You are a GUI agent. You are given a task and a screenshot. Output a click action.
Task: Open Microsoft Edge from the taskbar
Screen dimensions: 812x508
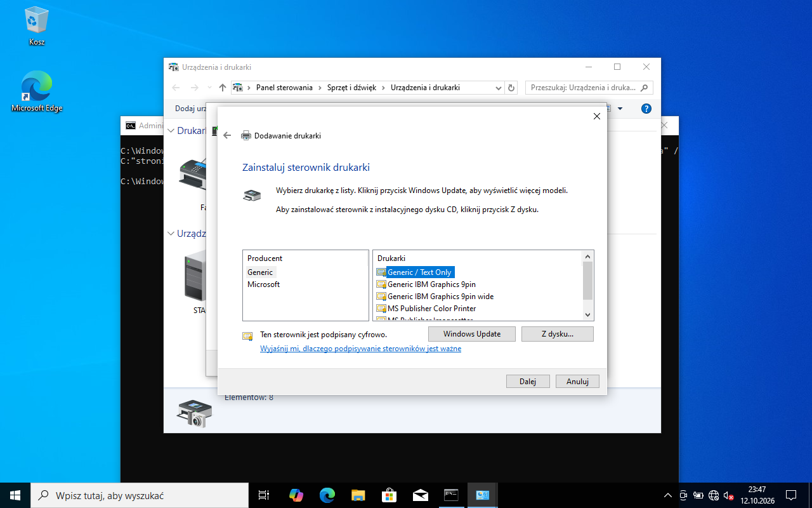[x=327, y=495]
